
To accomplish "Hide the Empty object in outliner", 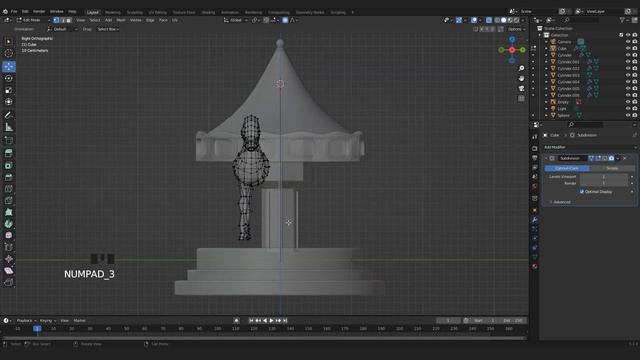I will (x=628, y=102).
